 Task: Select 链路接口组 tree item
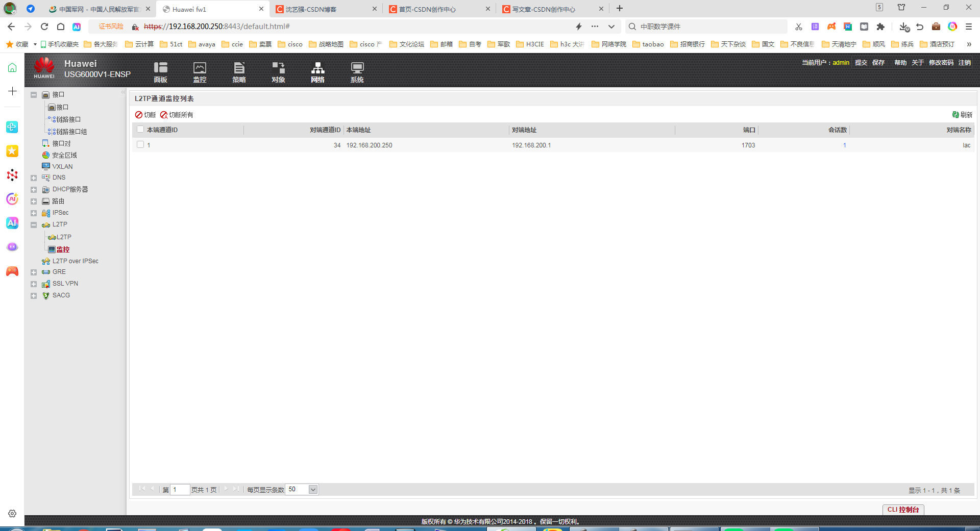coord(67,132)
